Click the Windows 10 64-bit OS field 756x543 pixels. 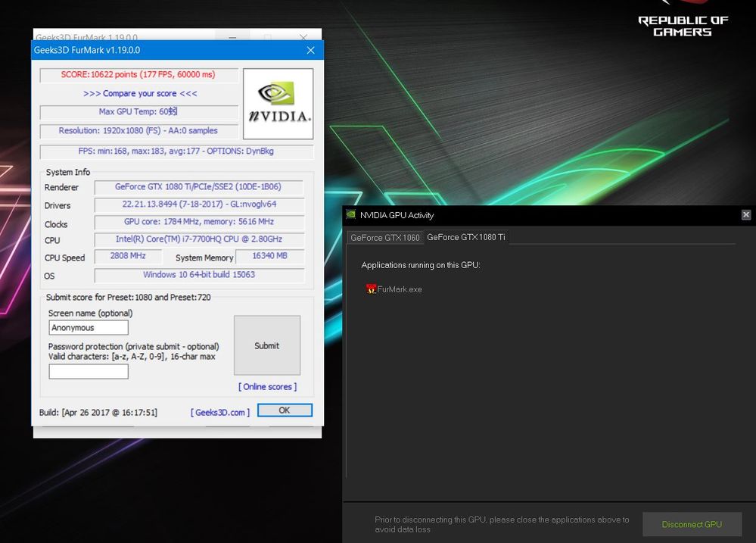click(200, 275)
